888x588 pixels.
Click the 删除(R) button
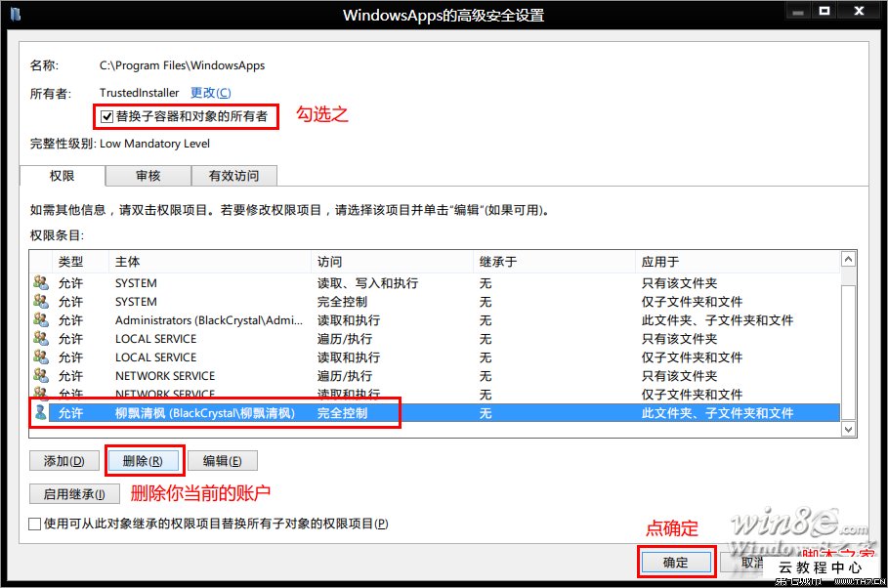click(x=144, y=459)
